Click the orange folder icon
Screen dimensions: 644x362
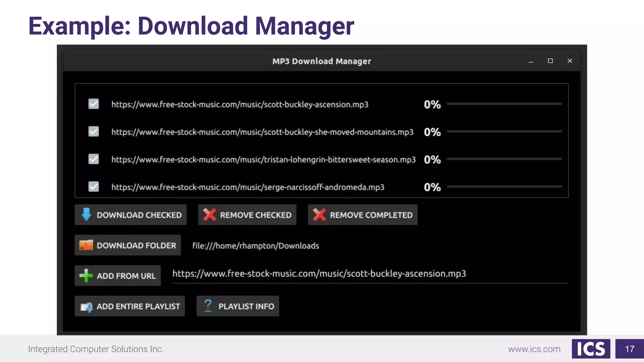pos(86,245)
